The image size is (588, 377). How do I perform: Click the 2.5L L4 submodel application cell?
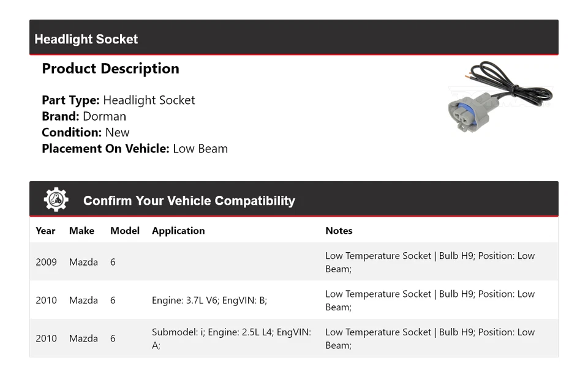click(232, 338)
